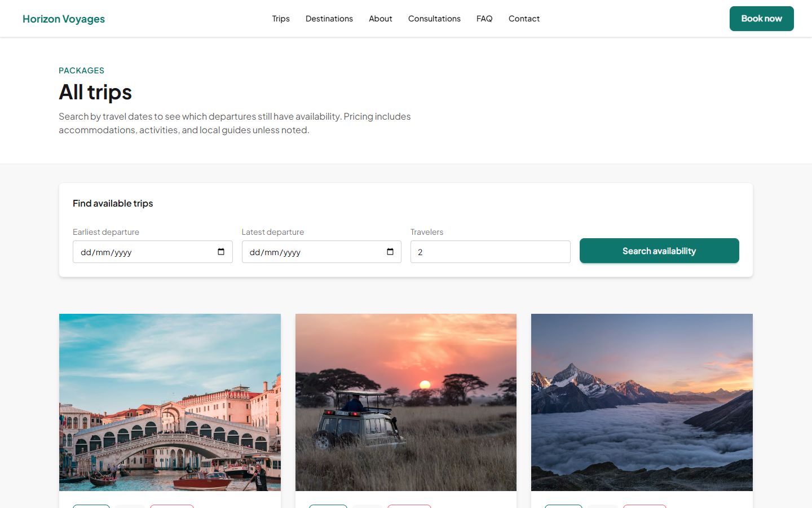This screenshot has width=812, height=508.
Task: Open the safari sunset jeep trip photo
Action: tap(406, 402)
